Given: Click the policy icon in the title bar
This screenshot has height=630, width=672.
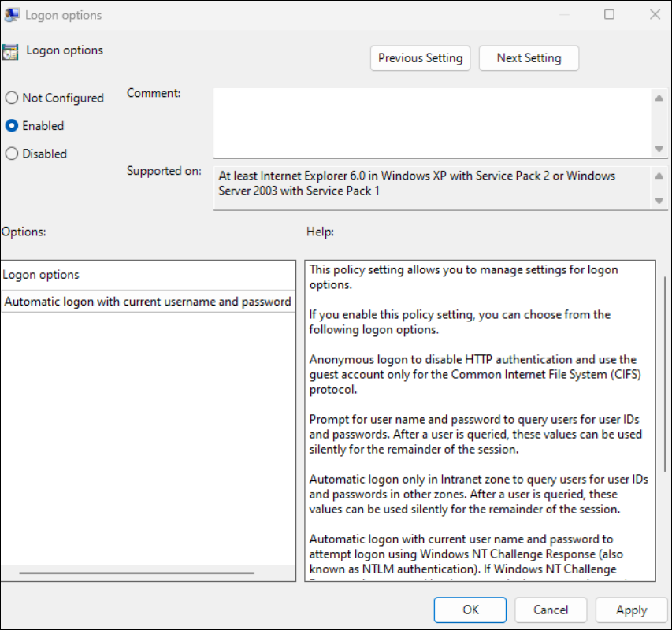Looking at the screenshot, I should click(x=12, y=14).
